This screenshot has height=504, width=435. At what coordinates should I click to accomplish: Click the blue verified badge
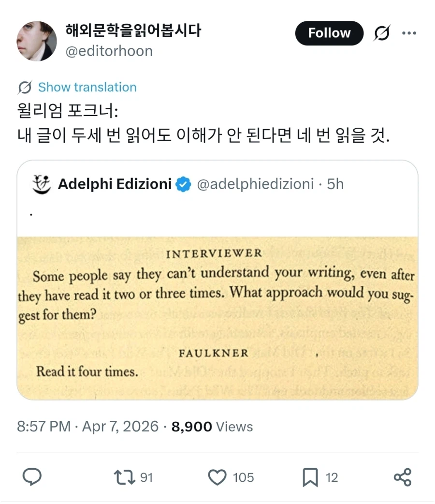tap(183, 184)
